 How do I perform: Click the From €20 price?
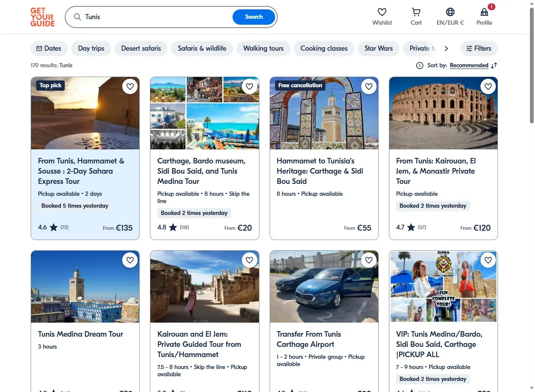click(239, 228)
